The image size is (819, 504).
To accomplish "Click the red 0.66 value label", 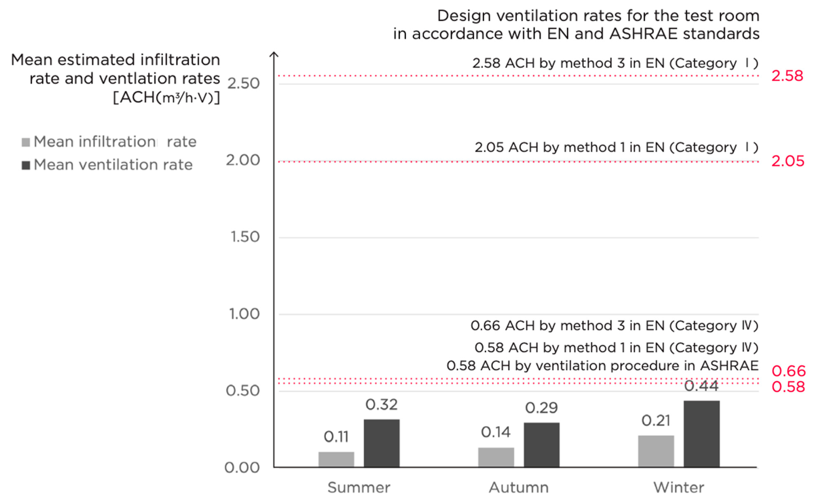I will point(788,371).
